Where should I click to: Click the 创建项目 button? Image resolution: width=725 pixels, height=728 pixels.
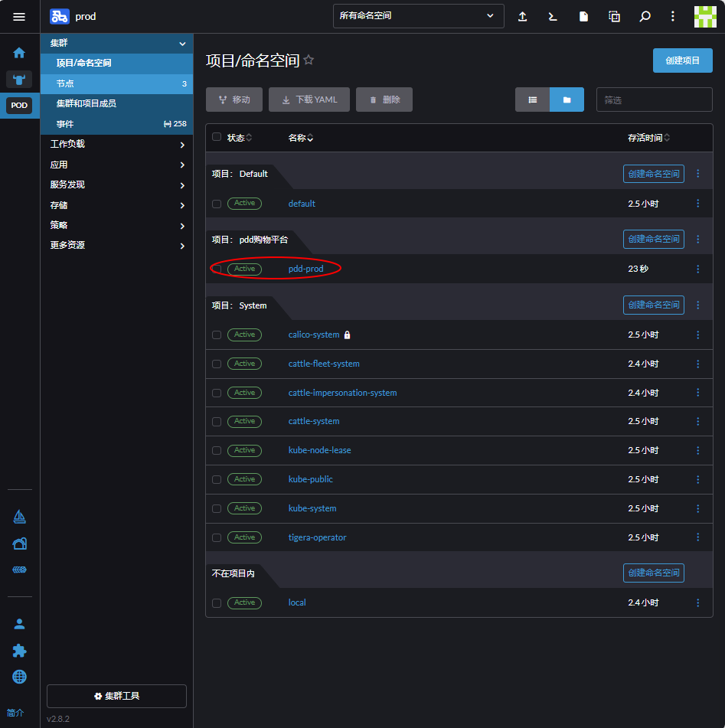pos(682,60)
